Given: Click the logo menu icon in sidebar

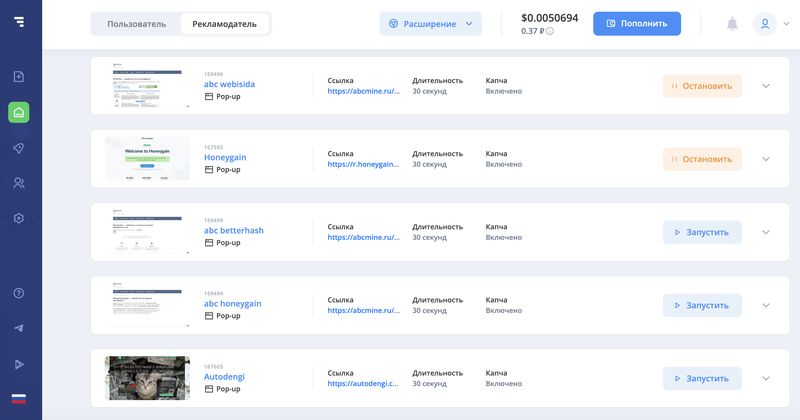Looking at the screenshot, I should (19, 22).
